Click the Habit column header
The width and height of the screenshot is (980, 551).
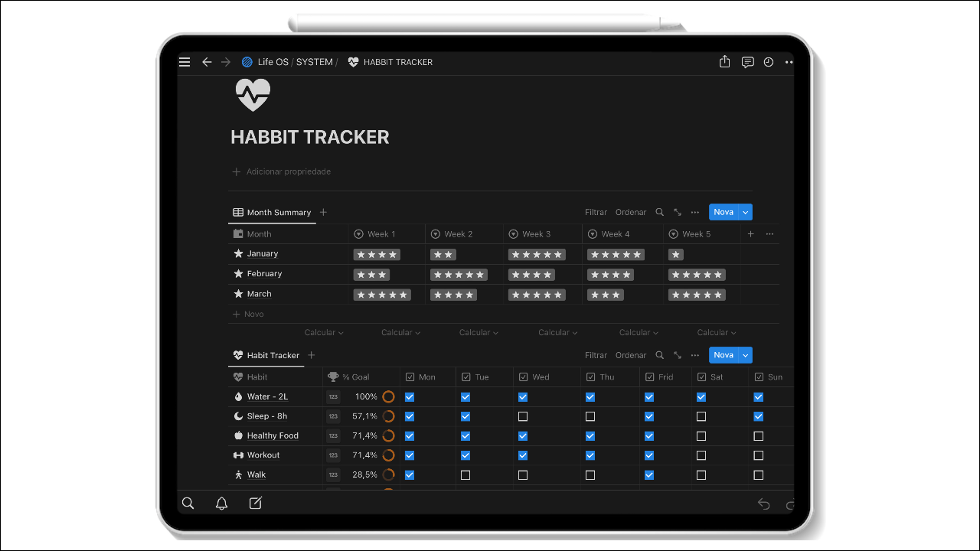point(276,377)
